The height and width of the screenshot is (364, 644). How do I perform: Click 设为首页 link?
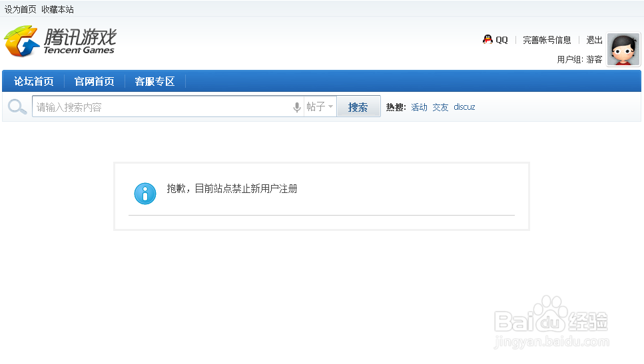point(20,9)
